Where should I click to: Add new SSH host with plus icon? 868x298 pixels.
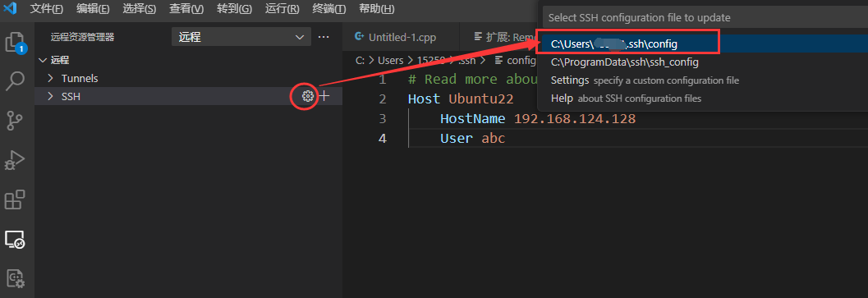[x=324, y=96]
